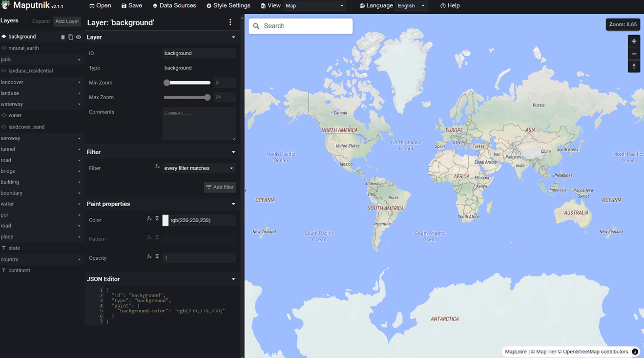644x358 pixels.
Task: Click the Add Layer button
Action: coord(67,21)
